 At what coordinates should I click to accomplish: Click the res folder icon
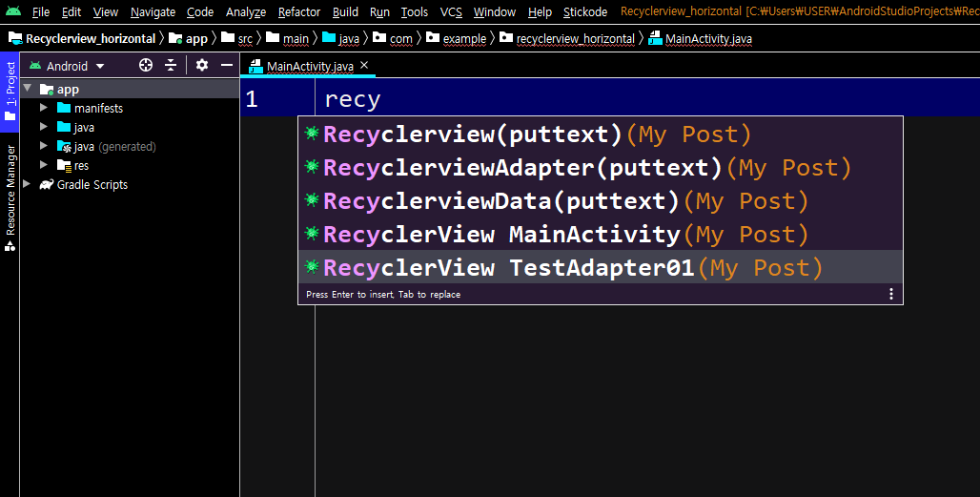[64, 165]
